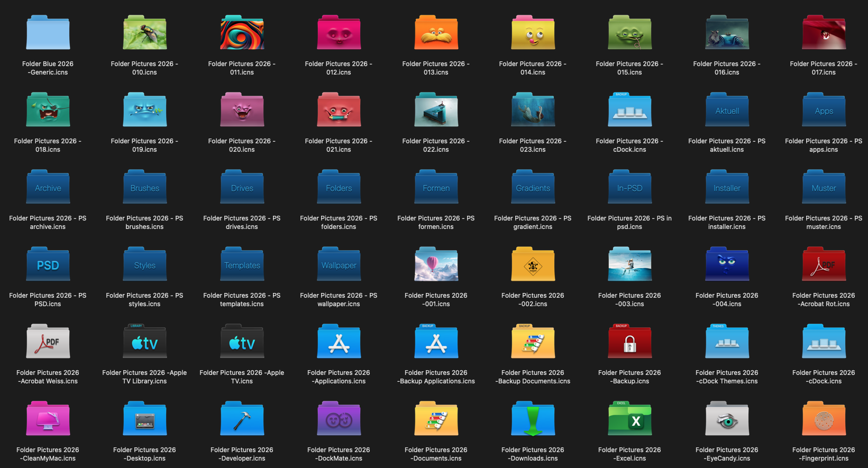Click the green Downloads arrow folder
The height and width of the screenshot is (468, 868).
click(533, 419)
